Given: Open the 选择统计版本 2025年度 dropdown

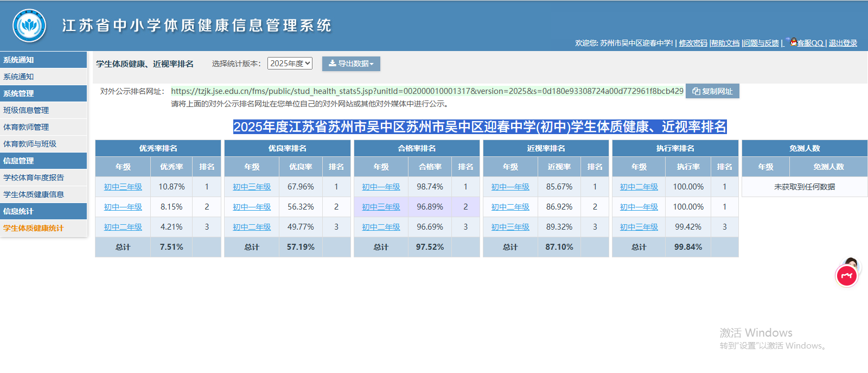Looking at the screenshot, I should coord(290,64).
